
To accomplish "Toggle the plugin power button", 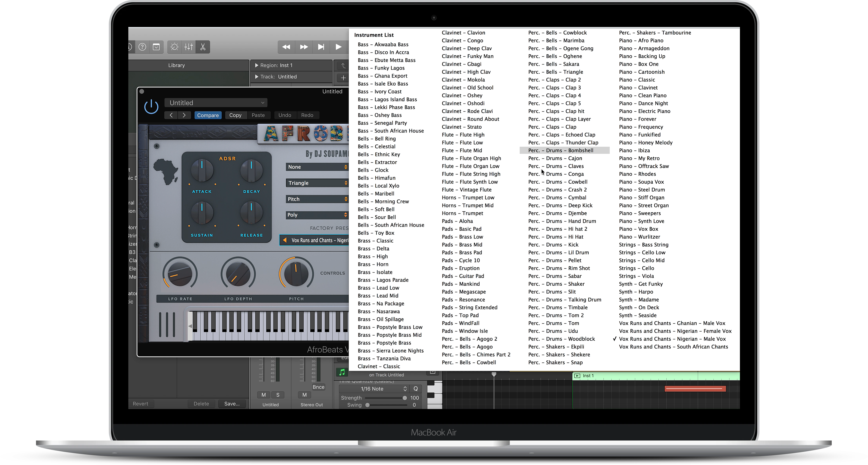I will coord(151,107).
